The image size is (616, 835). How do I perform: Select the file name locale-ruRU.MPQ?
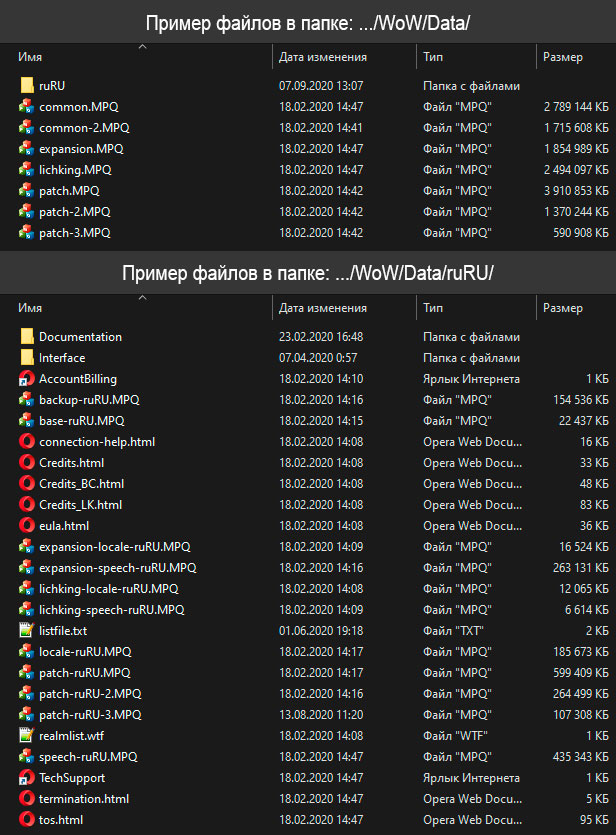(x=85, y=651)
